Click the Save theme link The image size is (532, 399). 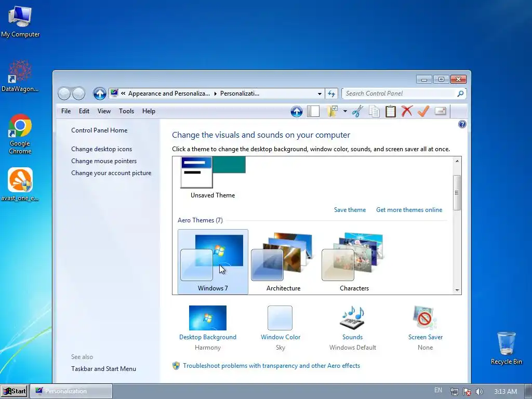350,210
